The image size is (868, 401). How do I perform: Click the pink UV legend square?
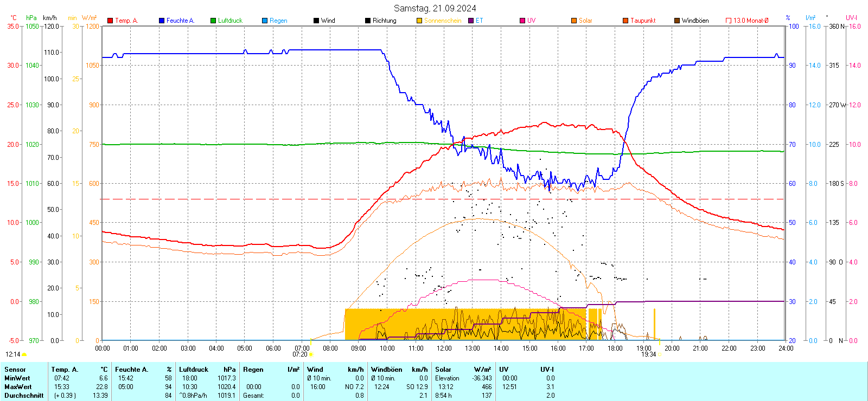tap(522, 21)
